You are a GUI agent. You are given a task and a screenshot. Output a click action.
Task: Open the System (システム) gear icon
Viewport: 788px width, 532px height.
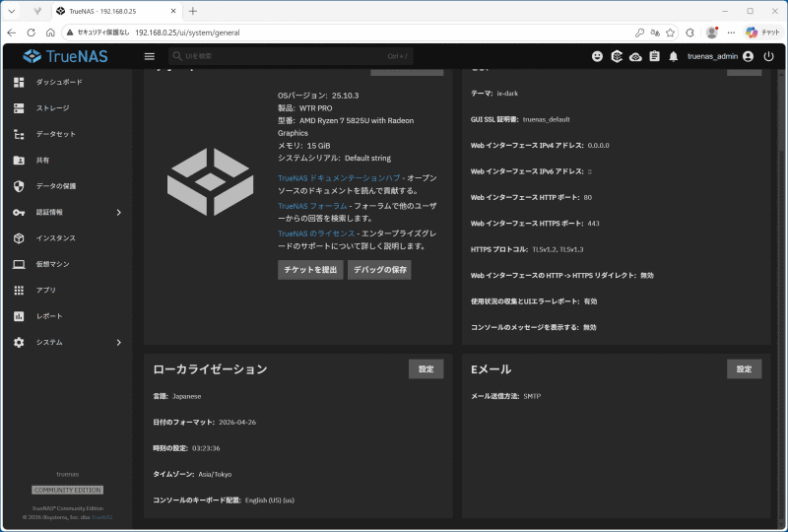(19, 343)
